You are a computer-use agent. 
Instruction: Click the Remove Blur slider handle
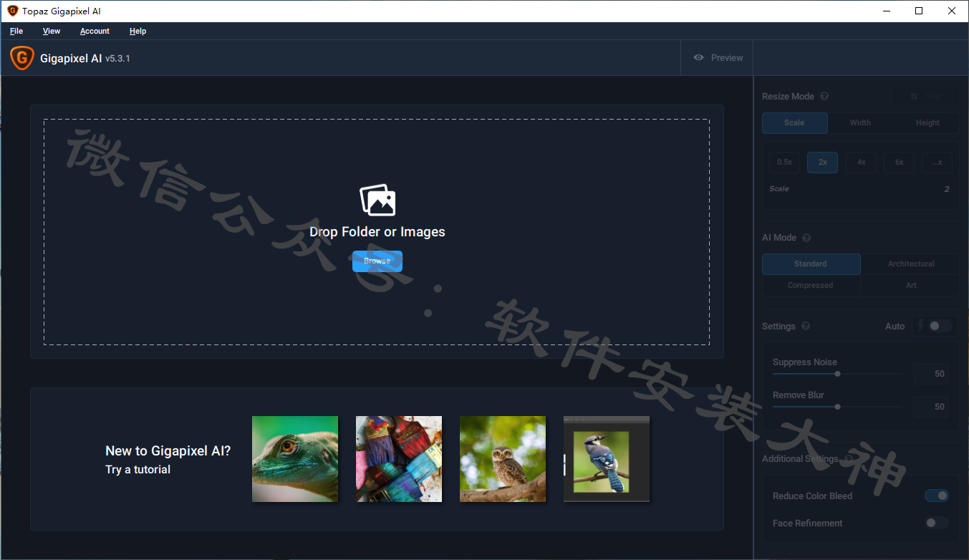837,407
